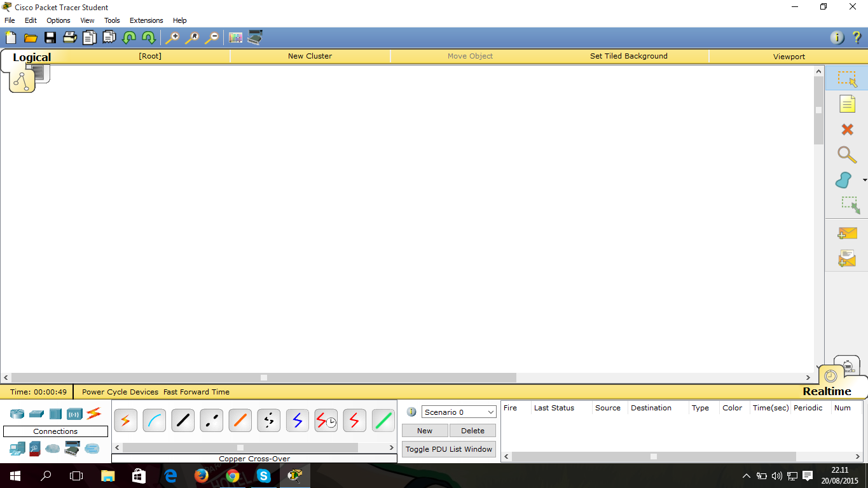Switch to the Logical workspace tab
This screenshot has height=488, width=868.
(x=32, y=57)
